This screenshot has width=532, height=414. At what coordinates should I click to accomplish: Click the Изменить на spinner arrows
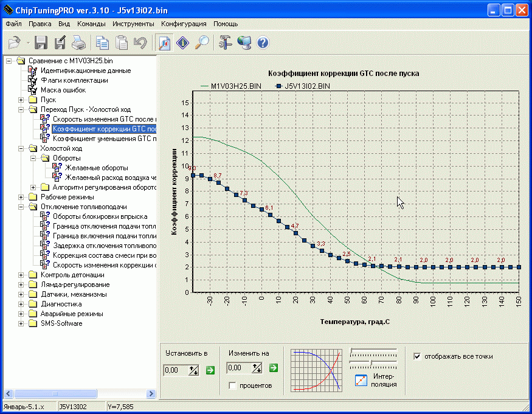point(257,368)
